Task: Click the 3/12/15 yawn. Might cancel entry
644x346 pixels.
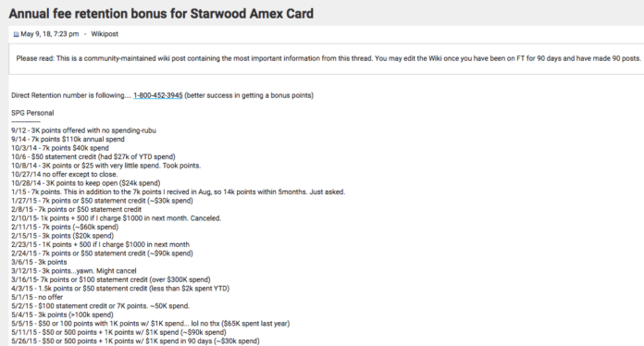Action: click(x=74, y=271)
